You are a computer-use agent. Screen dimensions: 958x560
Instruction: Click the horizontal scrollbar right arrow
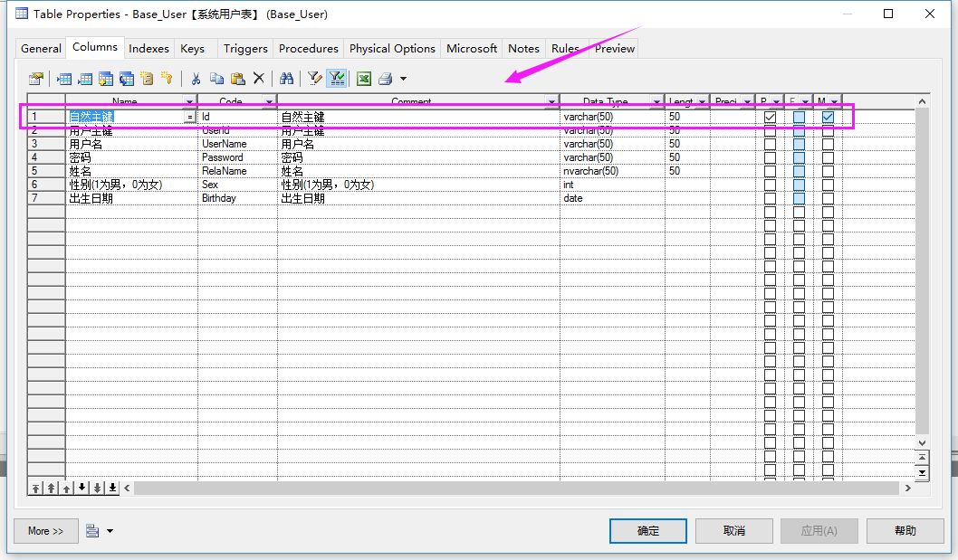[x=908, y=488]
